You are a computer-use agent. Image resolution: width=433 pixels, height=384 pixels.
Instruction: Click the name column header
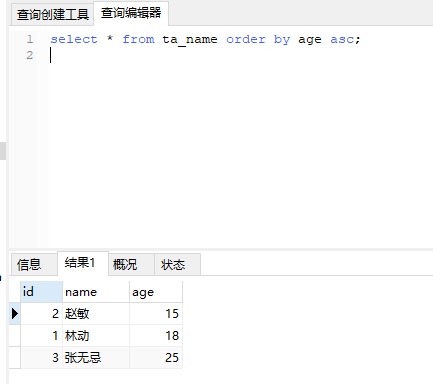96,292
